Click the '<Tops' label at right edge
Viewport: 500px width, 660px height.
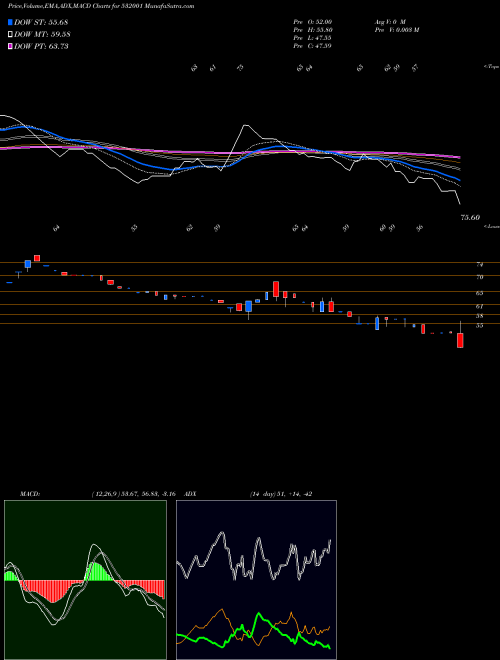click(492, 67)
